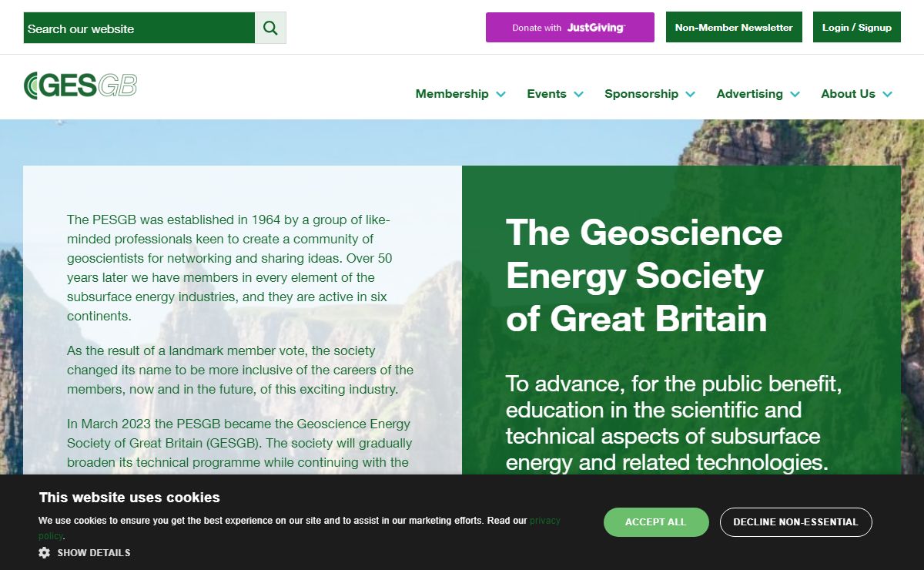Click the gear icon beside Show Details
924x570 pixels.
[45, 552]
